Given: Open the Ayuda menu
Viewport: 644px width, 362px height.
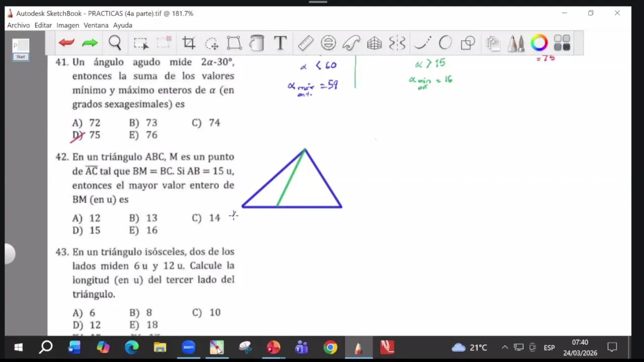Looking at the screenshot, I should coord(123,25).
